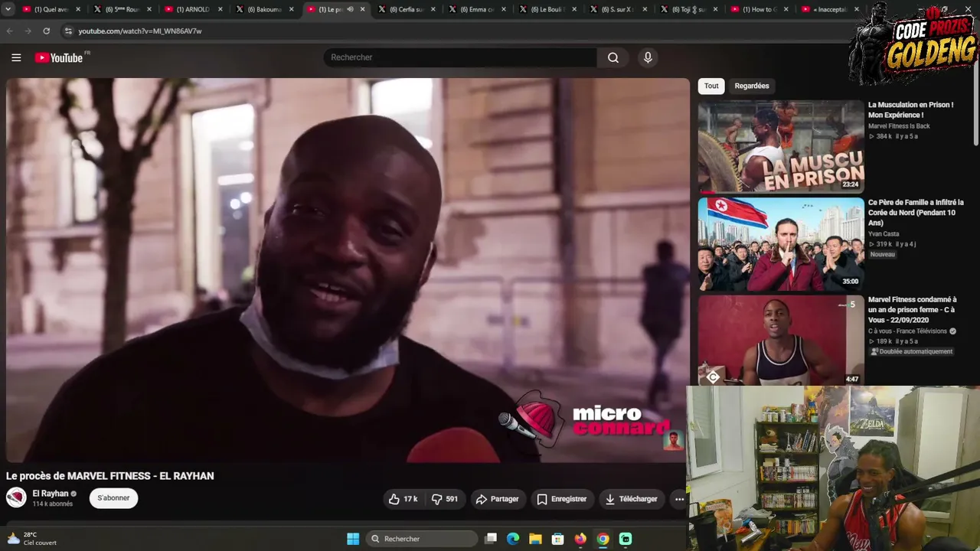
Task: Launch Microsoft Edge from the taskbar
Action: (513, 539)
